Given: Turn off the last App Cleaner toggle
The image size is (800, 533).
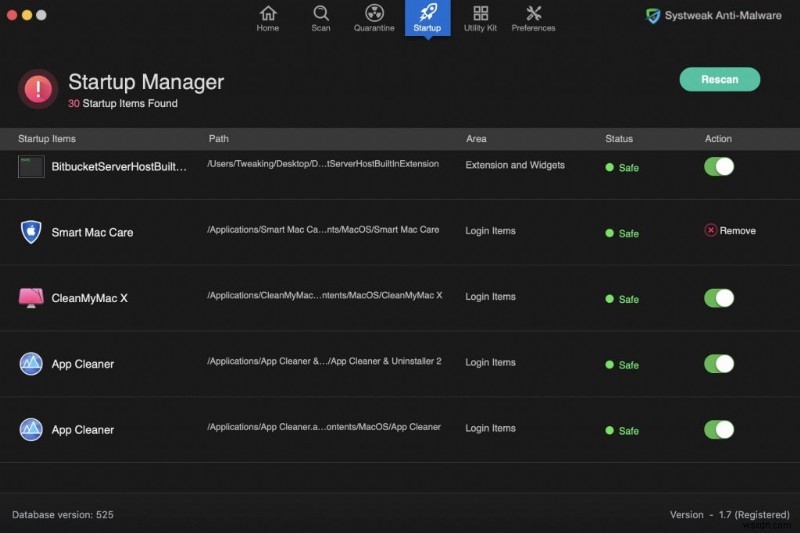Looking at the screenshot, I should [x=719, y=430].
